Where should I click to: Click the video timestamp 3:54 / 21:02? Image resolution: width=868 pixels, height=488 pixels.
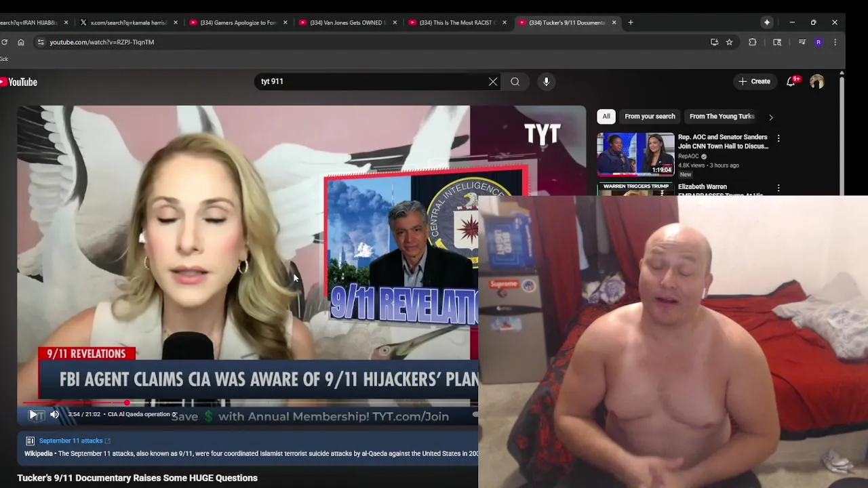(84, 414)
